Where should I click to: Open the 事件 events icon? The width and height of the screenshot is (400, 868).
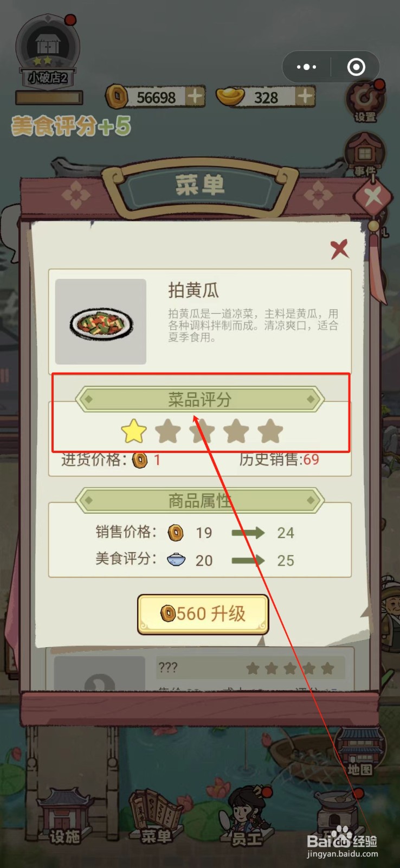tap(365, 154)
